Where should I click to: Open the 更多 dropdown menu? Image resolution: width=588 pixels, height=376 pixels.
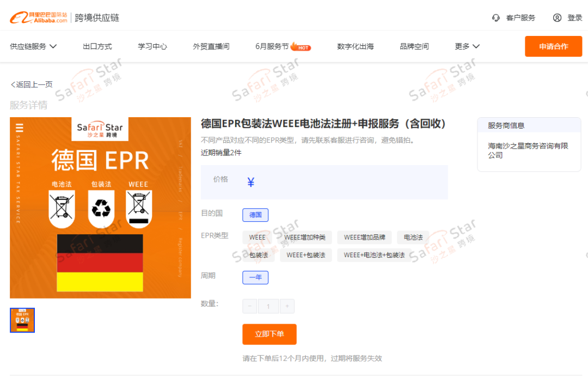click(x=466, y=46)
